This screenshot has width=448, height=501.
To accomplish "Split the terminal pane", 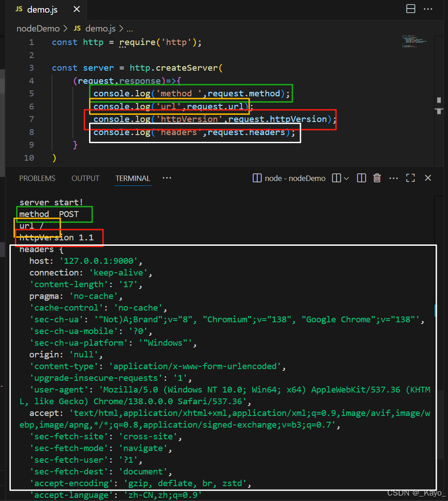I will click(362, 178).
